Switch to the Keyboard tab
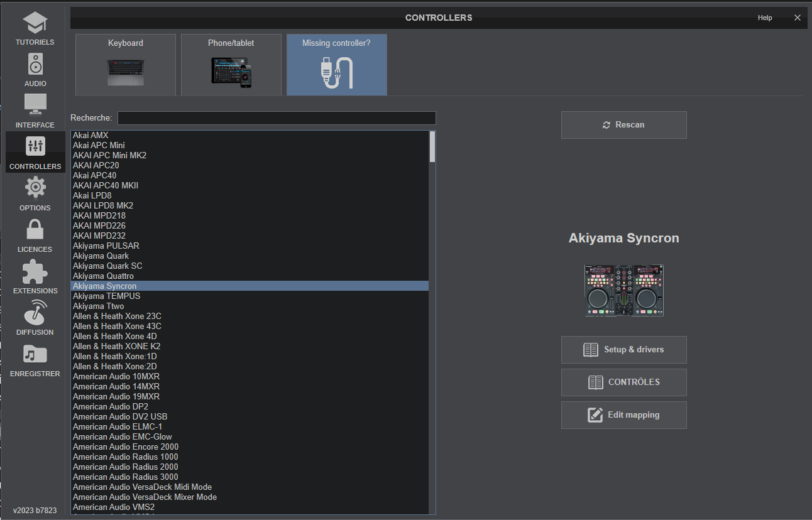Viewport: 812px width, 520px height. (126, 65)
